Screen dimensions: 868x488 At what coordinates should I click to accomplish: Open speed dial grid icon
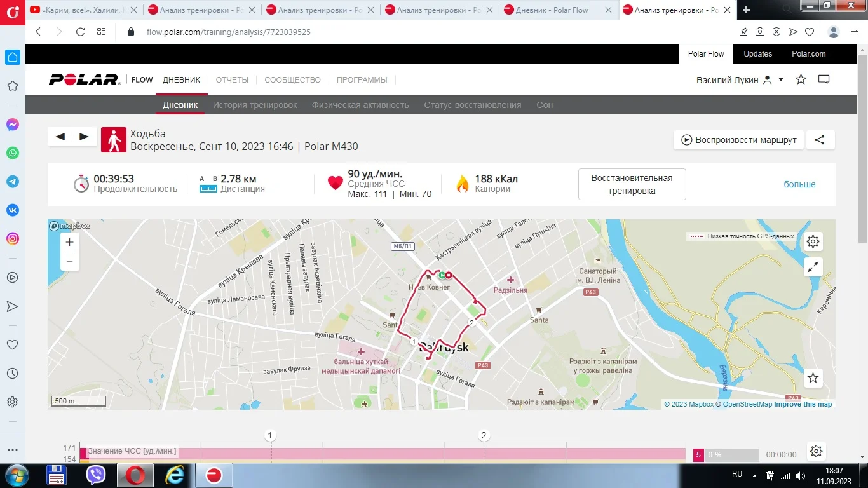(x=101, y=32)
